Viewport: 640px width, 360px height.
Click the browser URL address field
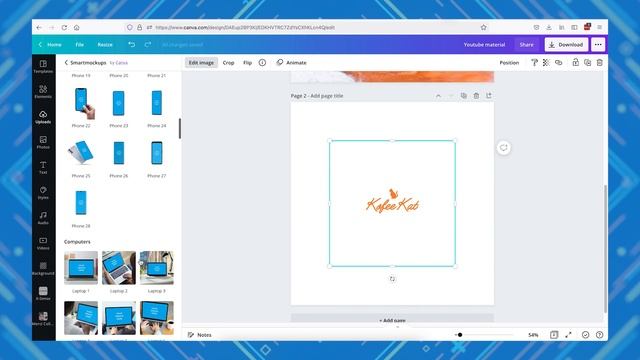pyautogui.click(x=306, y=27)
